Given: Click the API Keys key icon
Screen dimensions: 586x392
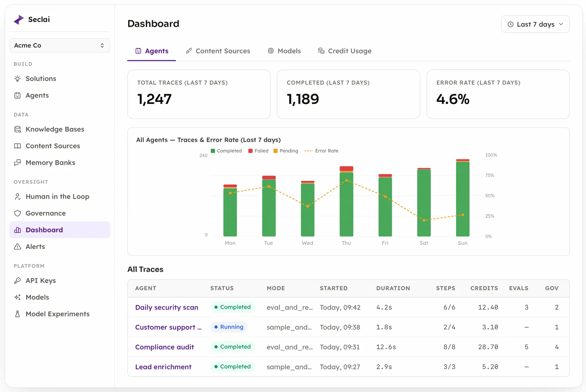Looking at the screenshot, I should (x=17, y=280).
